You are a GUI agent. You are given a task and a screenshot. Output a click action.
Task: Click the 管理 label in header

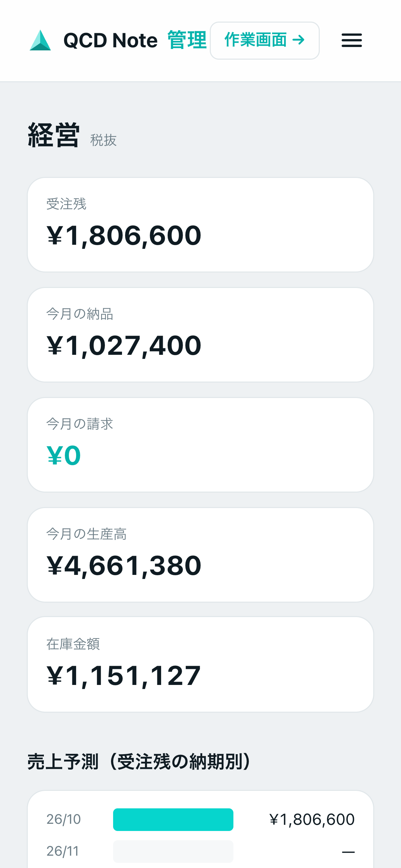[187, 40]
